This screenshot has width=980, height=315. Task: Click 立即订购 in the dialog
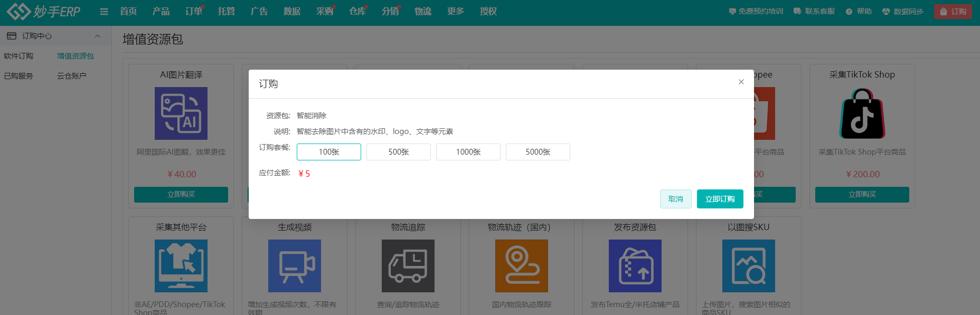click(720, 199)
